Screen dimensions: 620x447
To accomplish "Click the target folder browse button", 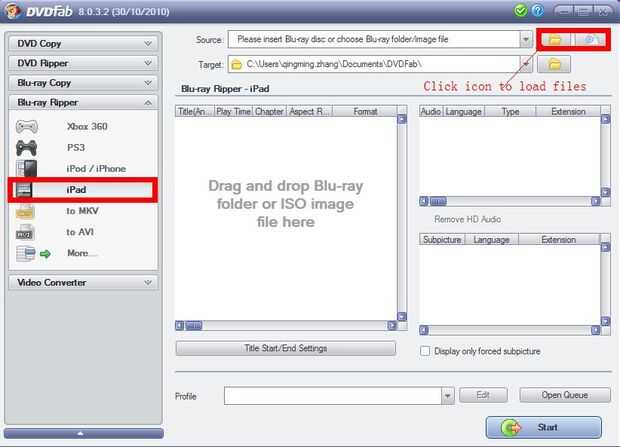I will (x=554, y=64).
